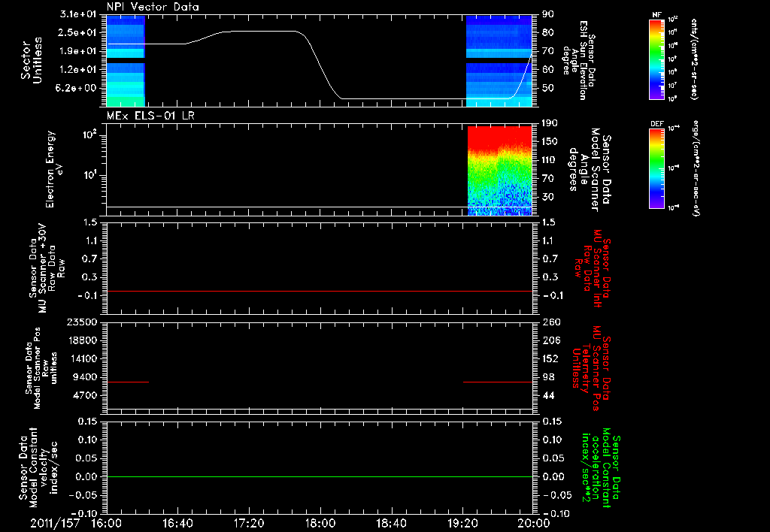Click the "NPI Vector Data" panel title

[x=153, y=7]
